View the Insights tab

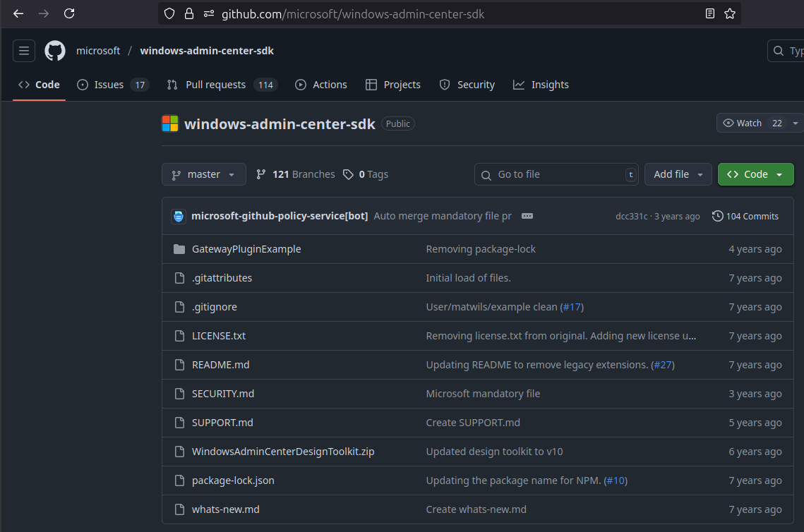(x=541, y=85)
